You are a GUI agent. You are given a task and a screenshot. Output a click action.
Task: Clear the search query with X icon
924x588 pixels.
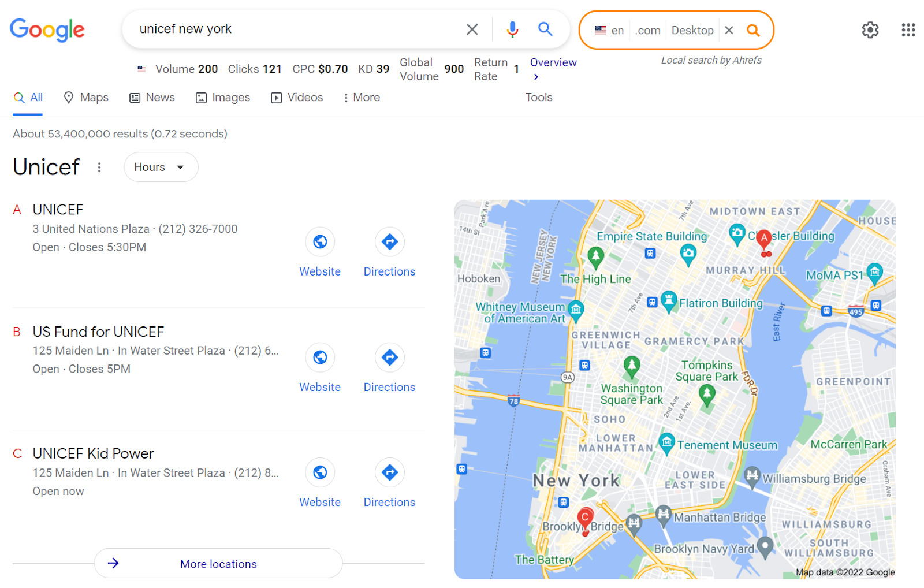coord(472,29)
